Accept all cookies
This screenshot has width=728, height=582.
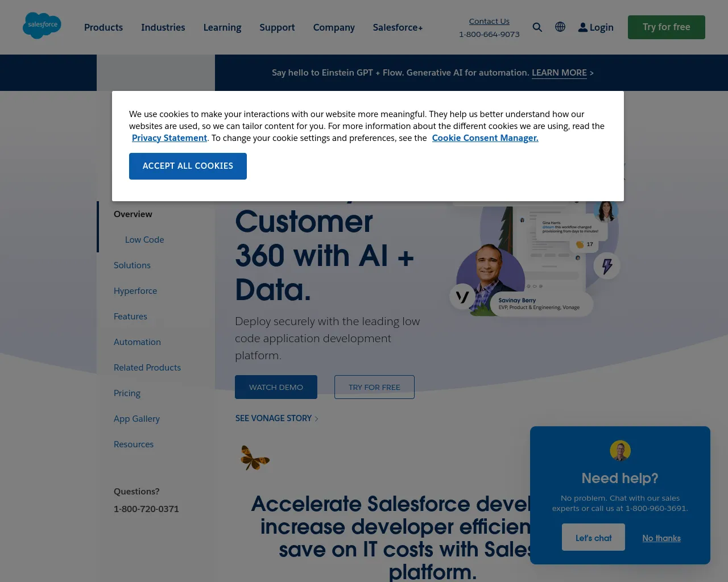(x=188, y=166)
